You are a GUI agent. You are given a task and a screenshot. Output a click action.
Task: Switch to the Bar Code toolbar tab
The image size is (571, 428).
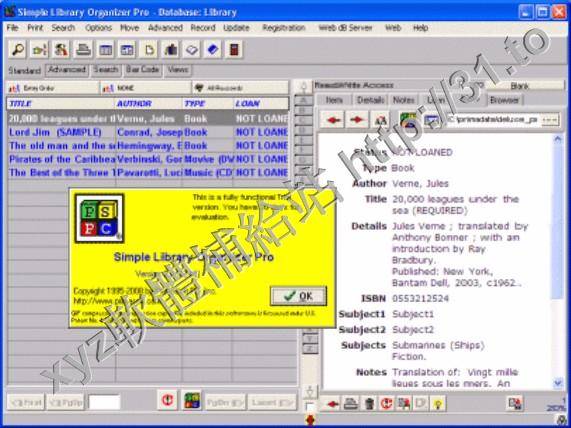(142, 70)
